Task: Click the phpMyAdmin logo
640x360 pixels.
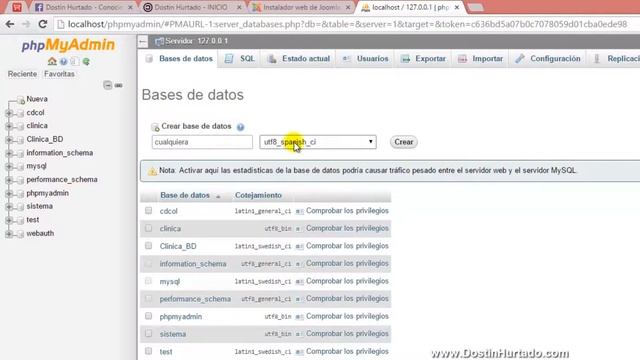Action: pos(68,45)
